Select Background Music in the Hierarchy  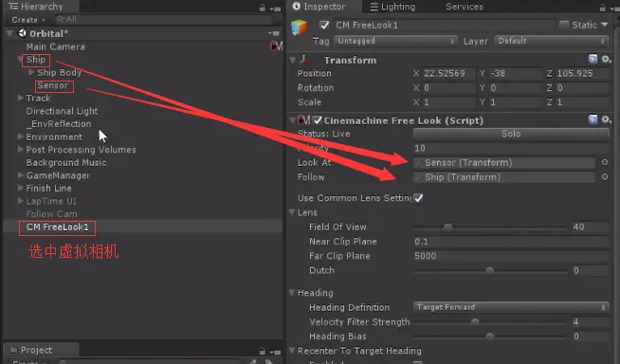pos(66,162)
